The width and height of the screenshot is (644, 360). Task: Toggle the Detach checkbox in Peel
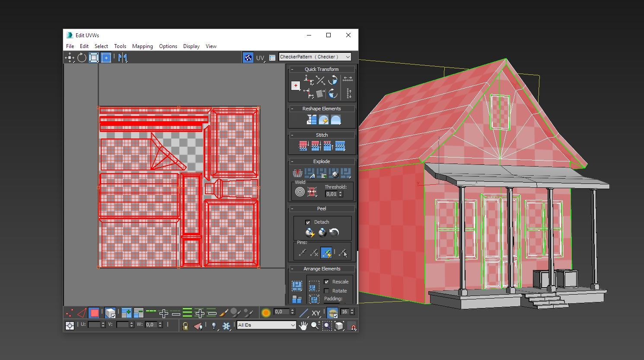tap(308, 222)
